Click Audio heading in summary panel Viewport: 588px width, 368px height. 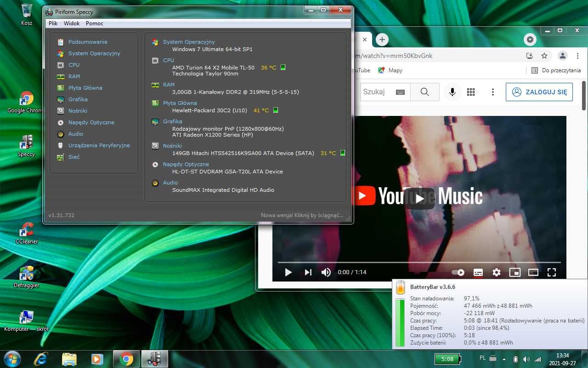pos(170,183)
